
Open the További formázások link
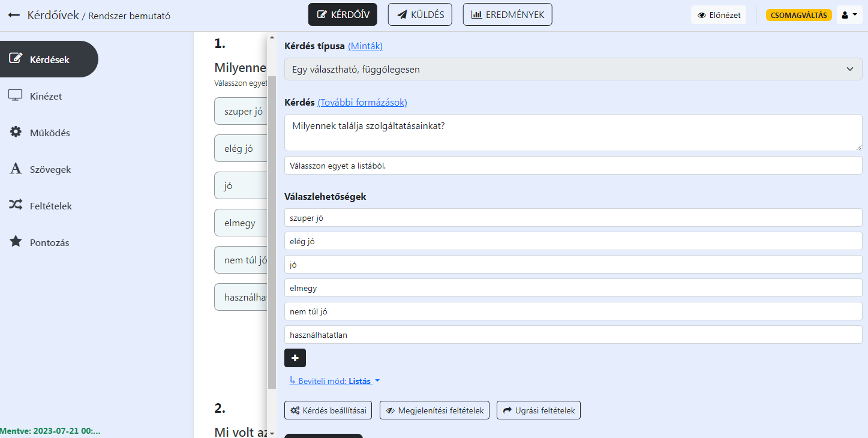pos(362,102)
